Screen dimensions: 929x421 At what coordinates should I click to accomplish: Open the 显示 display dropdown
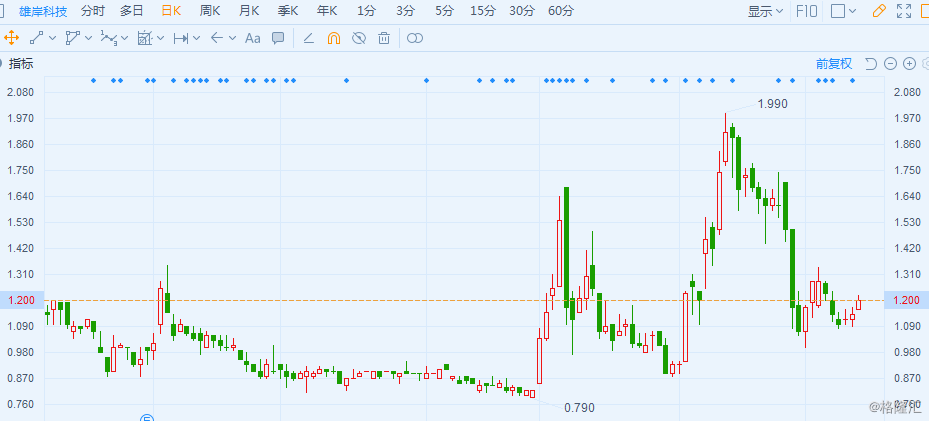[766, 12]
